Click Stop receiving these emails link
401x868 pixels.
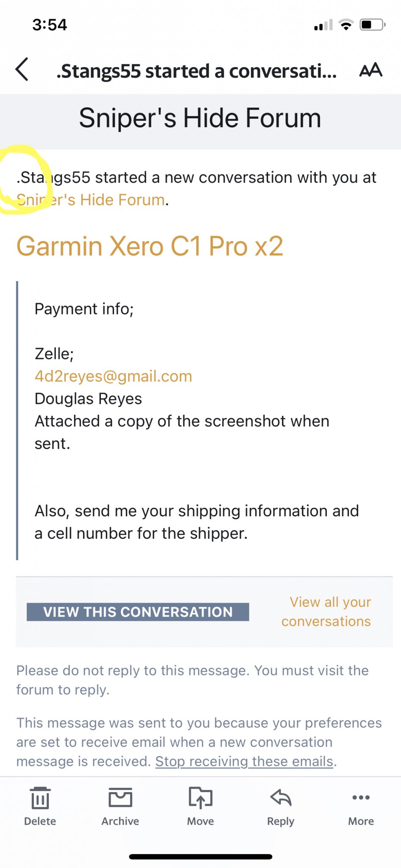pos(244,762)
